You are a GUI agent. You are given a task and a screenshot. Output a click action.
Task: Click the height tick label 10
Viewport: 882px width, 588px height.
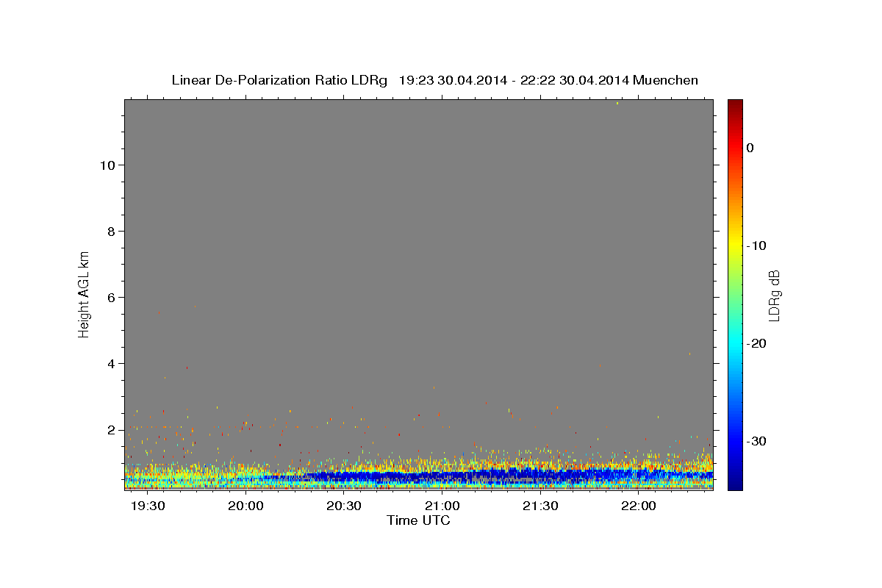click(x=107, y=165)
